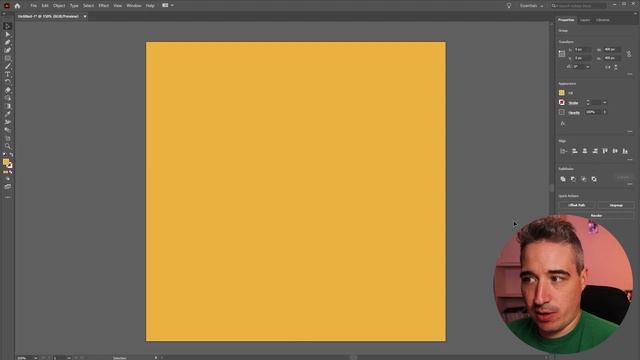
Task: Close the Untitled-1 document tab
Action: click(x=85, y=17)
